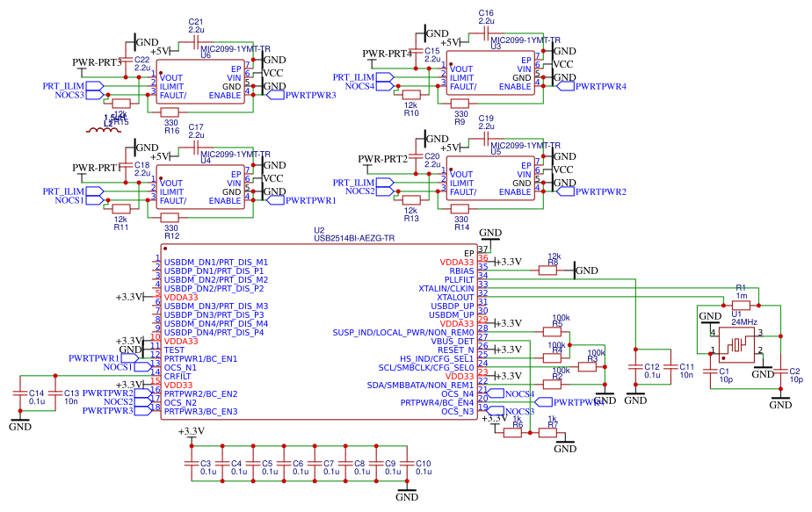Viewport: 812px width, 512px height.
Task: Click the CRFILT pin label
Action: (178, 377)
